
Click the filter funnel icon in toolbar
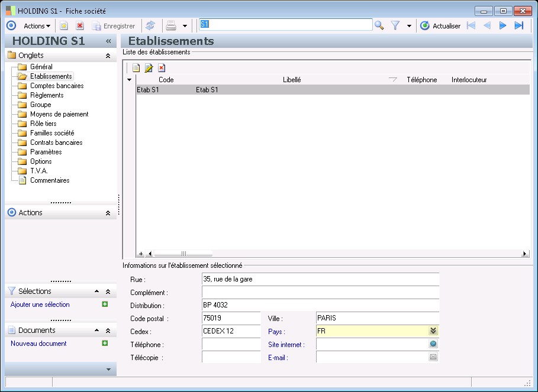pos(395,25)
